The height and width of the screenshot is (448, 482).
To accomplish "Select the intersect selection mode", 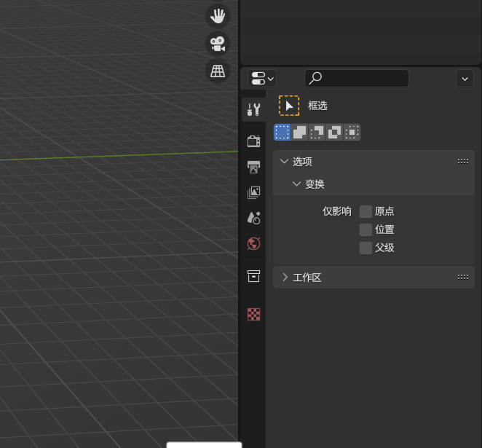I will (x=352, y=133).
